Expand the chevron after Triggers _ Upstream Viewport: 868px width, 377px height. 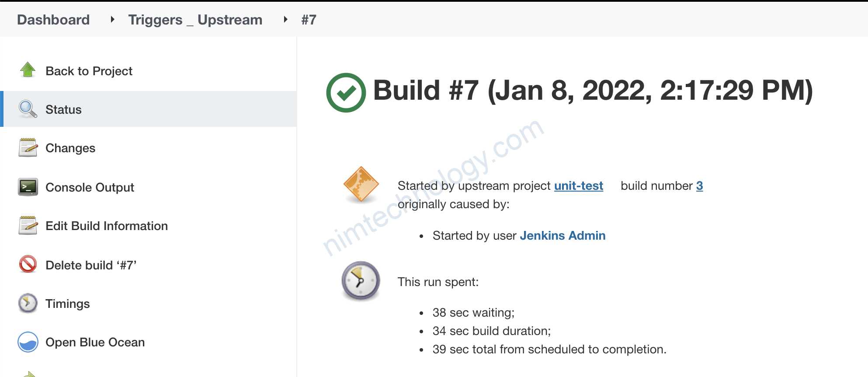[x=285, y=19]
